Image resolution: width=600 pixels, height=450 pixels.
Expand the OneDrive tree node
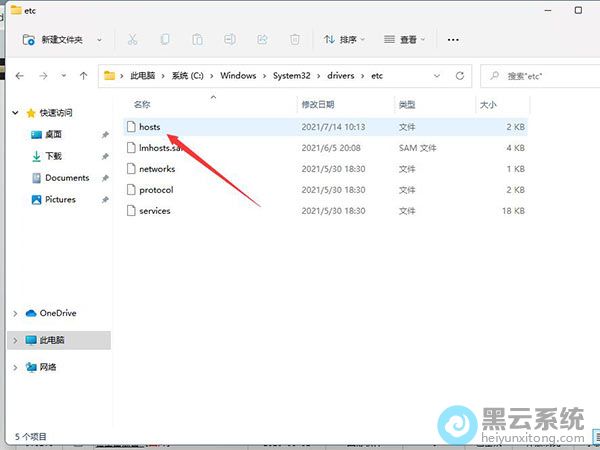coord(14,313)
